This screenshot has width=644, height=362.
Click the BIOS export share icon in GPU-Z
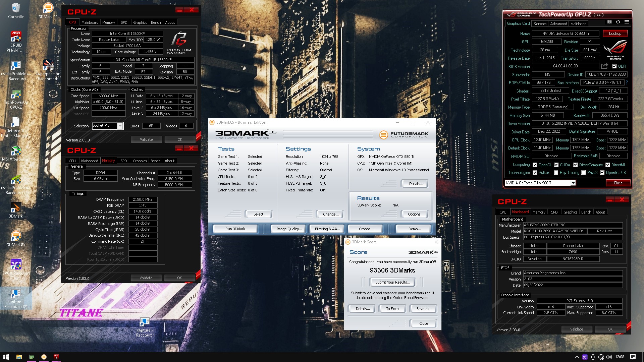coord(604,66)
